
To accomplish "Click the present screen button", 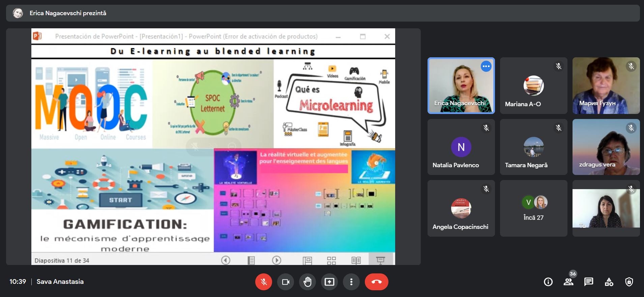I will tap(329, 282).
